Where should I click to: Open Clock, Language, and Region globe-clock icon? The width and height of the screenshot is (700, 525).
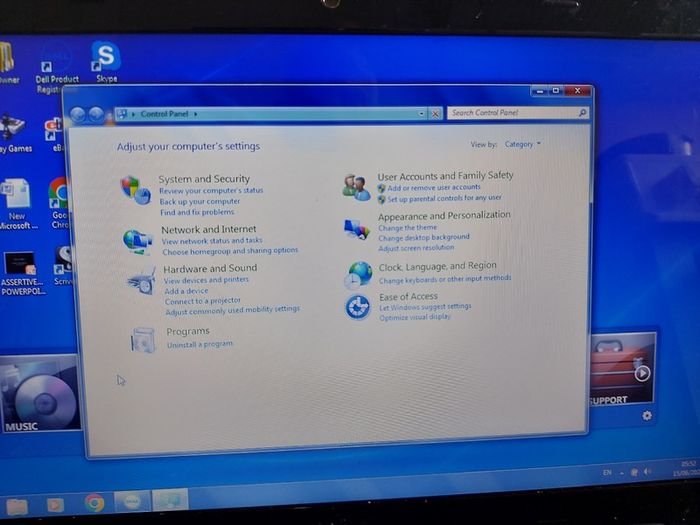tap(358, 275)
